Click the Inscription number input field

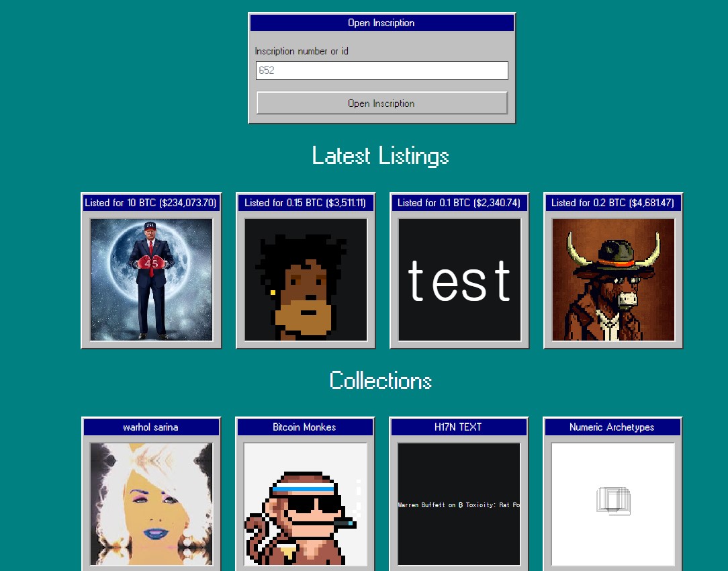[381, 71]
